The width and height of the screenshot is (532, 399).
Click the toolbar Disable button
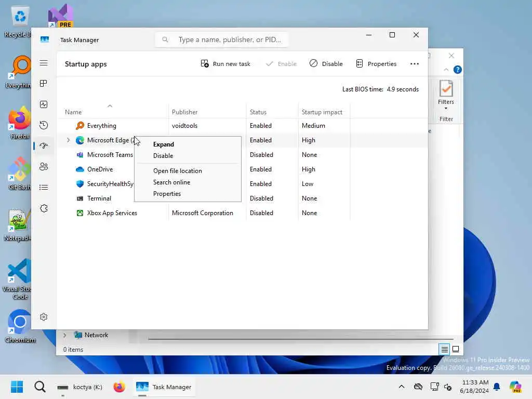pyautogui.click(x=326, y=64)
